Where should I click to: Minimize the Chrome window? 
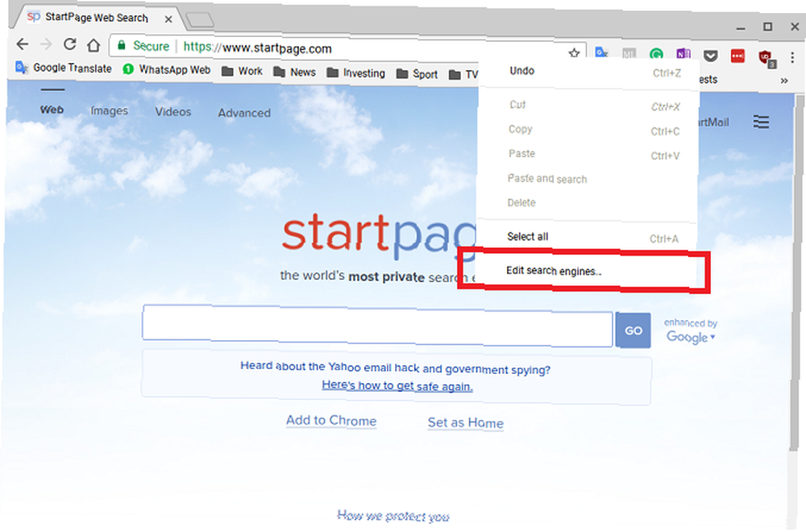741,27
